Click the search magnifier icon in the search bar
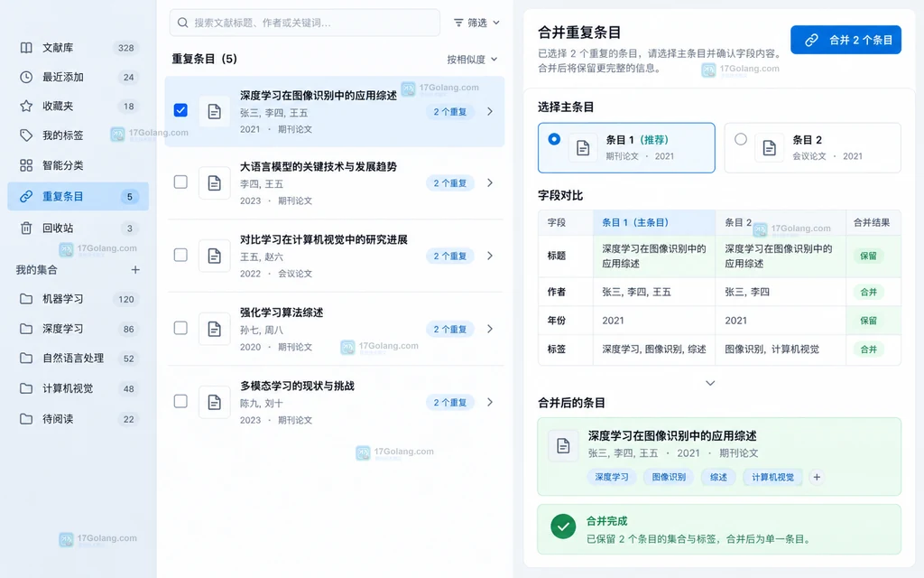 click(x=182, y=23)
